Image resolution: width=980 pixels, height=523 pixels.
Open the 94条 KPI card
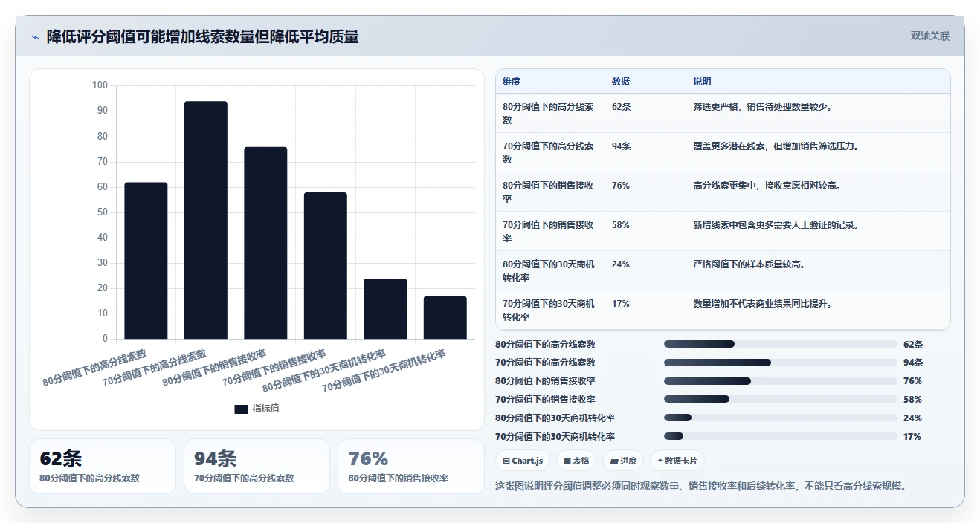click(x=257, y=466)
